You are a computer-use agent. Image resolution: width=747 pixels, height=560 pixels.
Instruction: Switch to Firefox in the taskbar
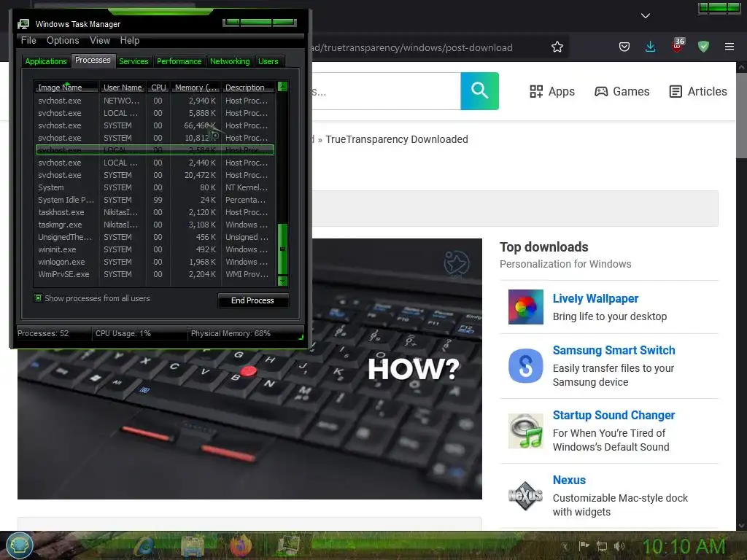[241, 545]
